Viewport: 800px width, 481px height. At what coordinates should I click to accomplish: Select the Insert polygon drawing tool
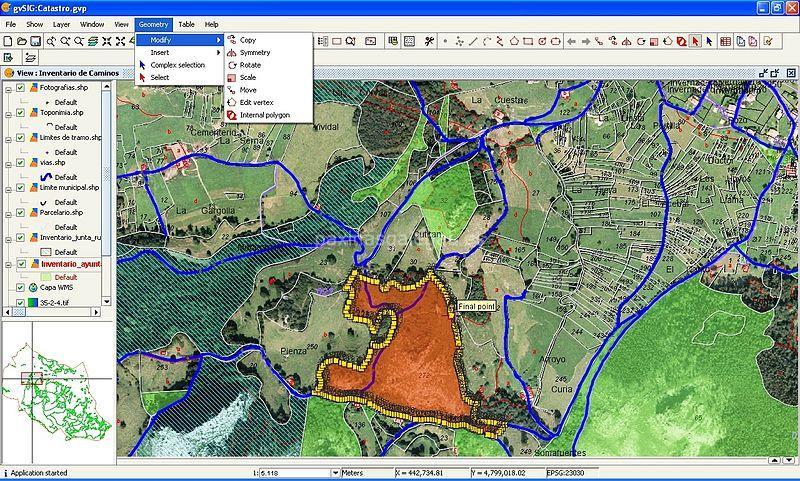point(514,41)
